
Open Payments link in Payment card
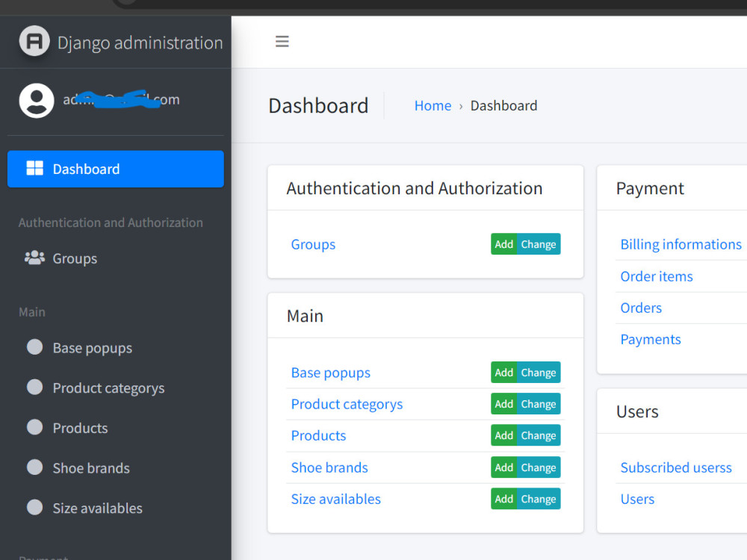pos(651,340)
